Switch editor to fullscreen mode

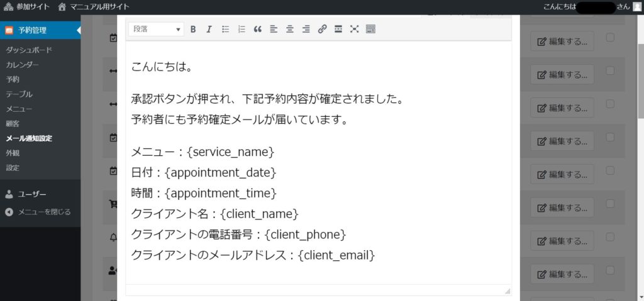coord(354,29)
